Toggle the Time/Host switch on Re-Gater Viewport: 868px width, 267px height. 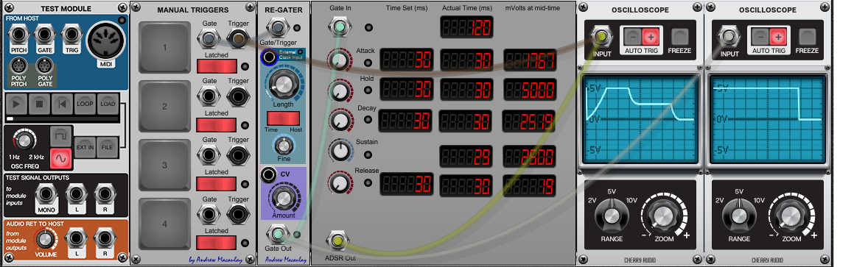pyautogui.click(x=283, y=118)
